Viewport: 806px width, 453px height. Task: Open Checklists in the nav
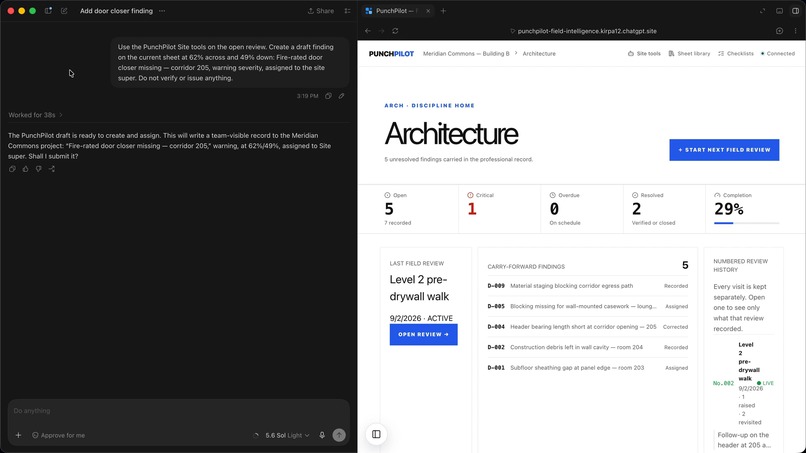pos(736,53)
